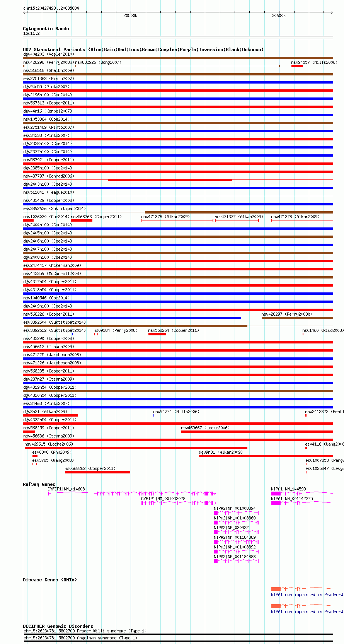Select the RefSeq Genes track title
Image resolution: width=344 pixels, height=644 pixels.
39,484
